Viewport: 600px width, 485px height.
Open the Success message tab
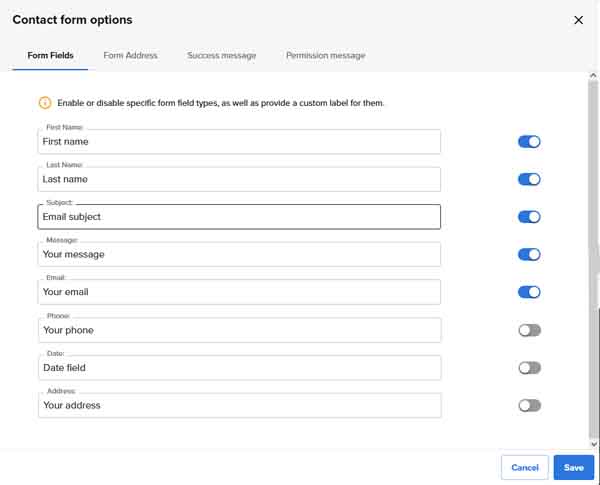coord(222,56)
